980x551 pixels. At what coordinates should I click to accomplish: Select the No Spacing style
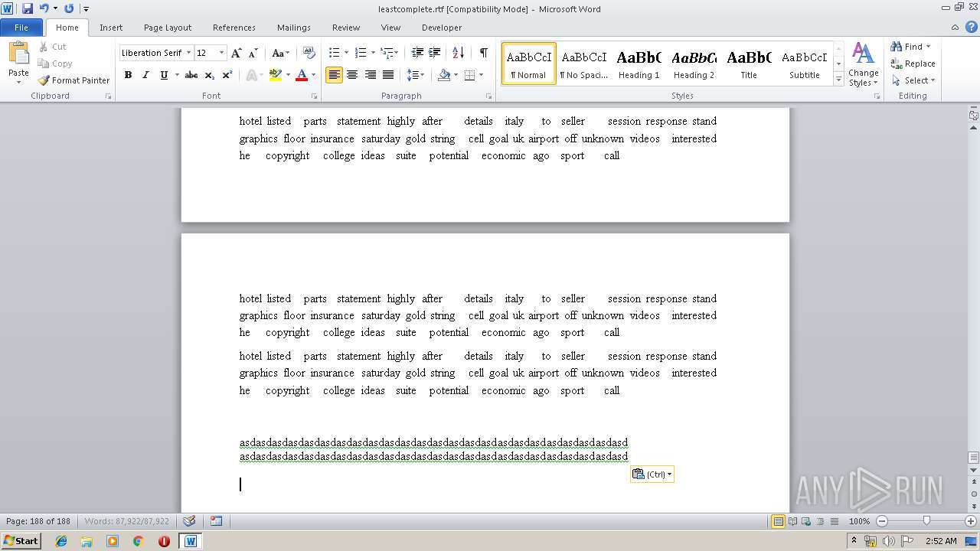[x=583, y=64]
